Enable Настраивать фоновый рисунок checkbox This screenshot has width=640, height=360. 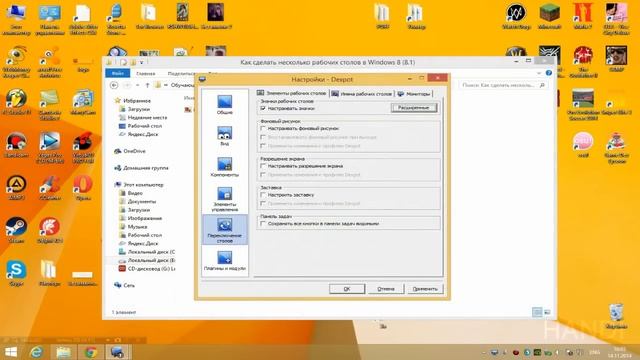(263, 128)
